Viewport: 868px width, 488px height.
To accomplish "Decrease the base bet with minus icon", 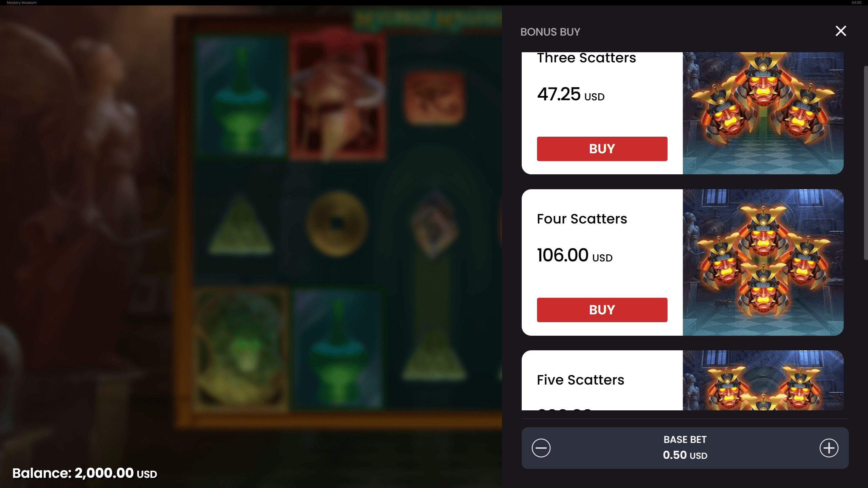I will tap(541, 448).
